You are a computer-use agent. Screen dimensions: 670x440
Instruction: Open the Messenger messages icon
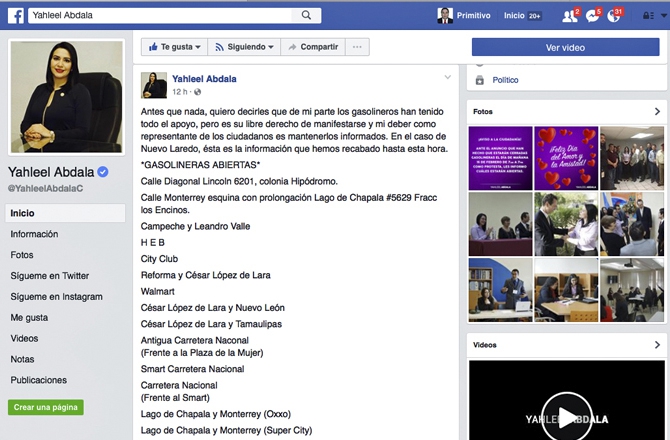point(591,16)
